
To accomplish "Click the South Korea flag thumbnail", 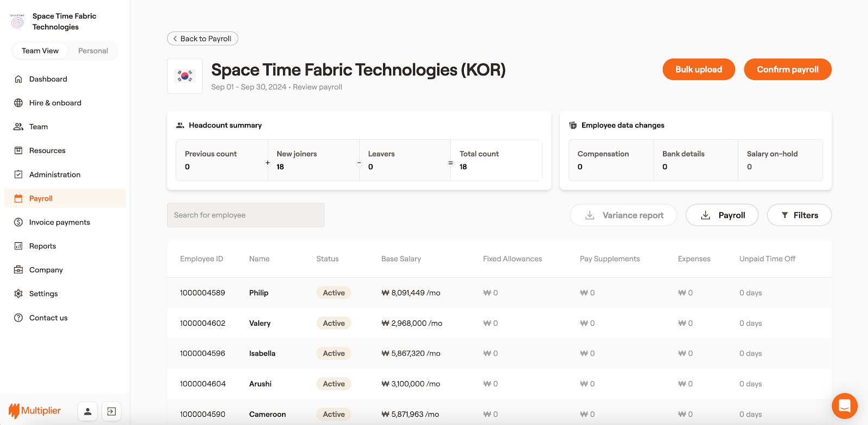I will [185, 76].
